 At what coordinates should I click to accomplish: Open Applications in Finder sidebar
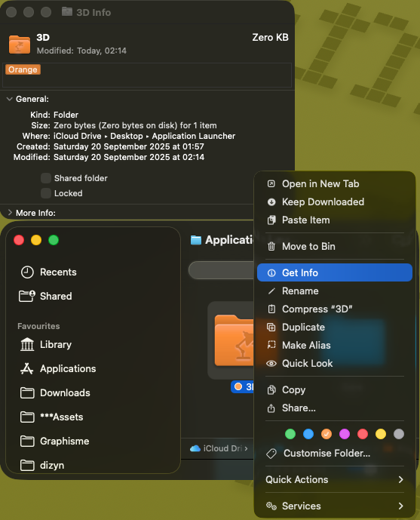(x=93, y=368)
